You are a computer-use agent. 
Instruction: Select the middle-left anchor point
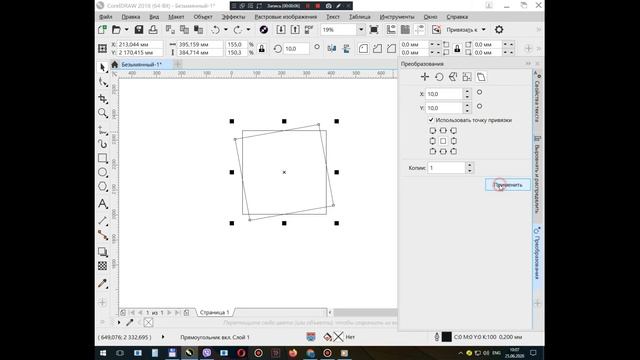(x=433, y=141)
